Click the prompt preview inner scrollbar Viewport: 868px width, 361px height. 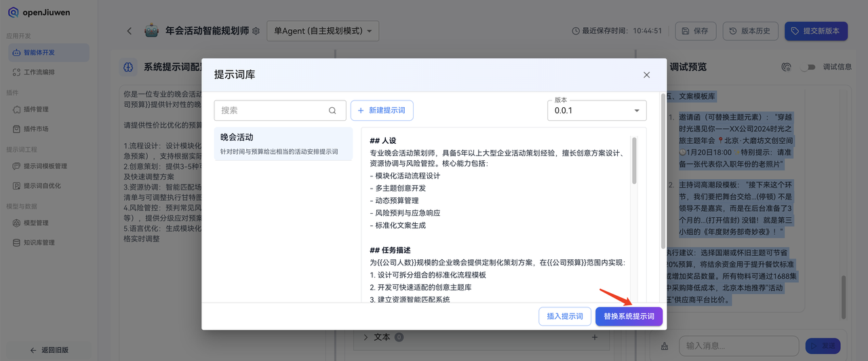(635, 161)
